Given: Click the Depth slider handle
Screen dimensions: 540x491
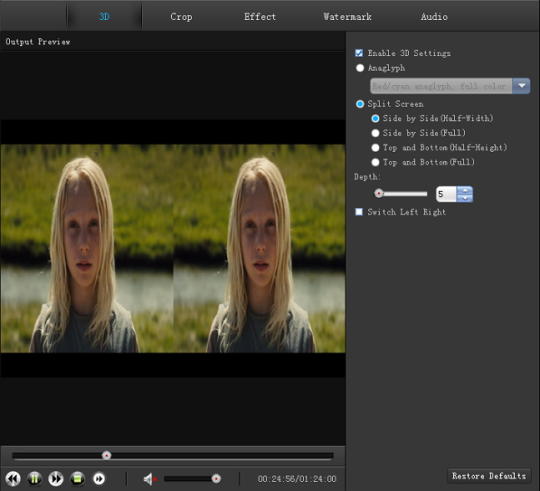Looking at the screenshot, I should pyautogui.click(x=379, y=193).
